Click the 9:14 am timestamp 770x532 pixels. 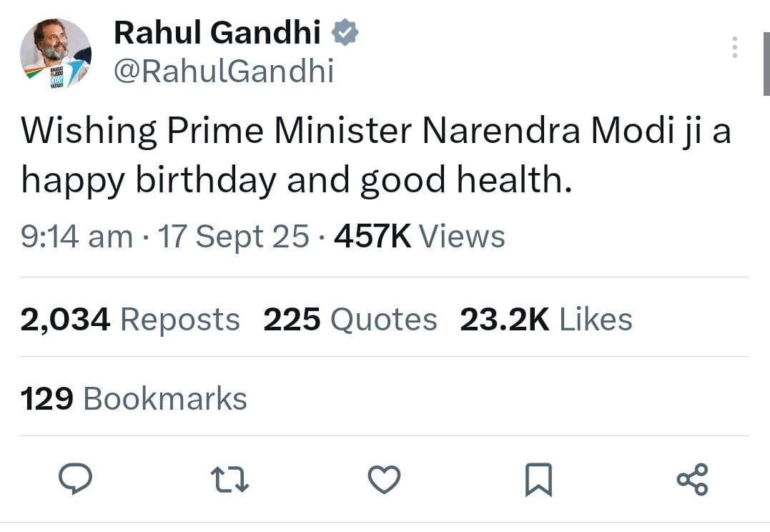(x=76, y=236)
